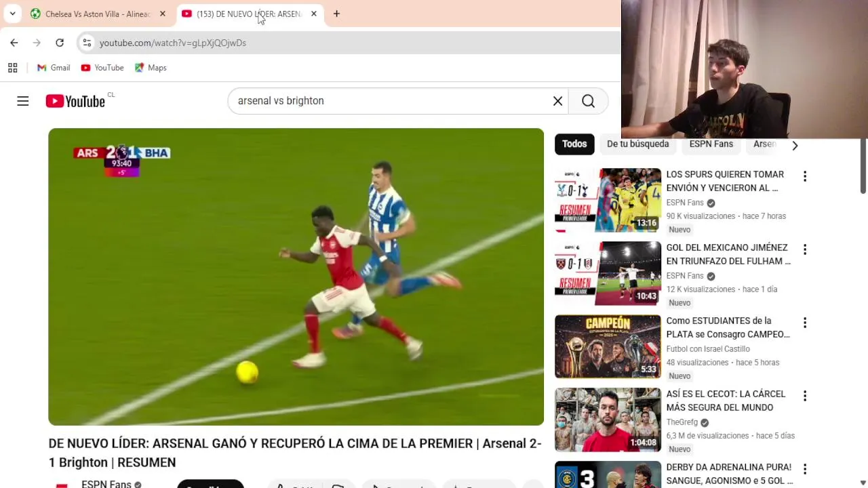
Task: Open LOS SPURS QUIEREN TOMAR ENVIÓN title
Action: coord(725,181)
